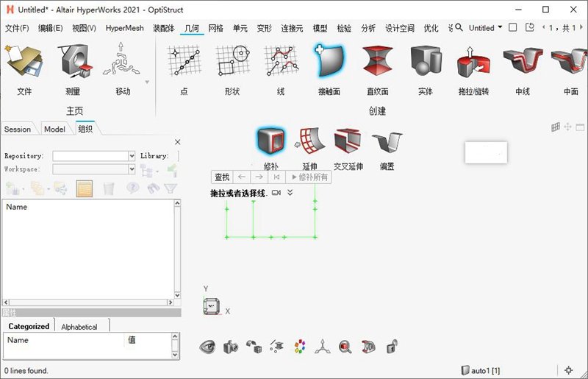The height and width of the screenshot is (379, 588).
Task: Expand the double-chevron options beside guide text
Action: pyautogui.click(x=290, y=193)
